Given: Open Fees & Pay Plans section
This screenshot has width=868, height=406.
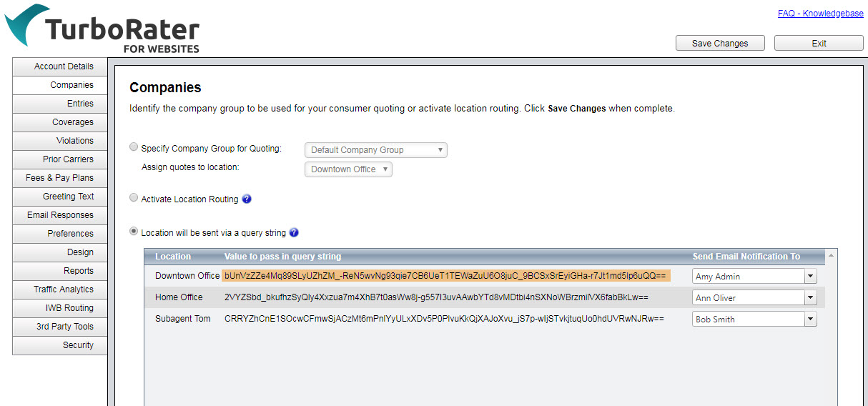Looking at the screenshot, I should click(60, 178).
